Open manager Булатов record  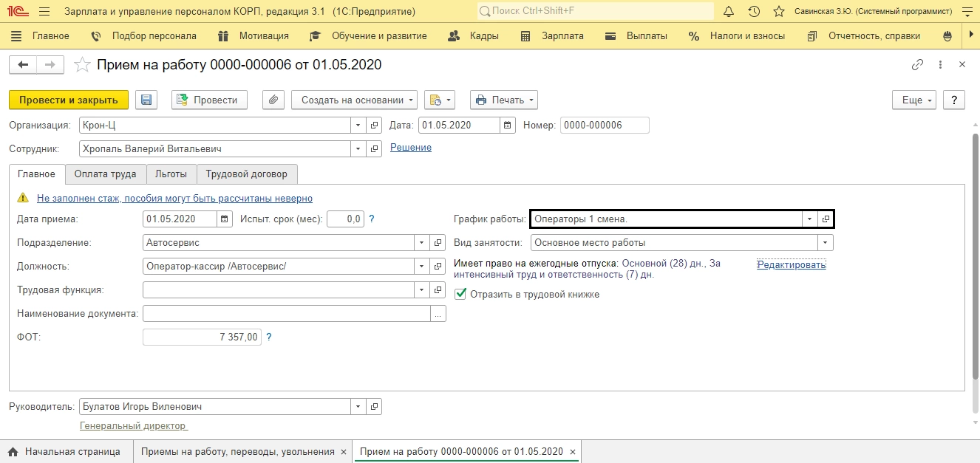tap(375, 406)
